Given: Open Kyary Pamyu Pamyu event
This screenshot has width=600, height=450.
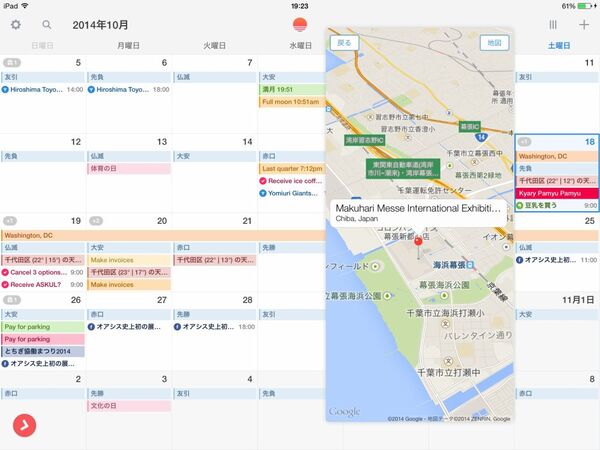Looking at the screenshot, I should [557, 193].
